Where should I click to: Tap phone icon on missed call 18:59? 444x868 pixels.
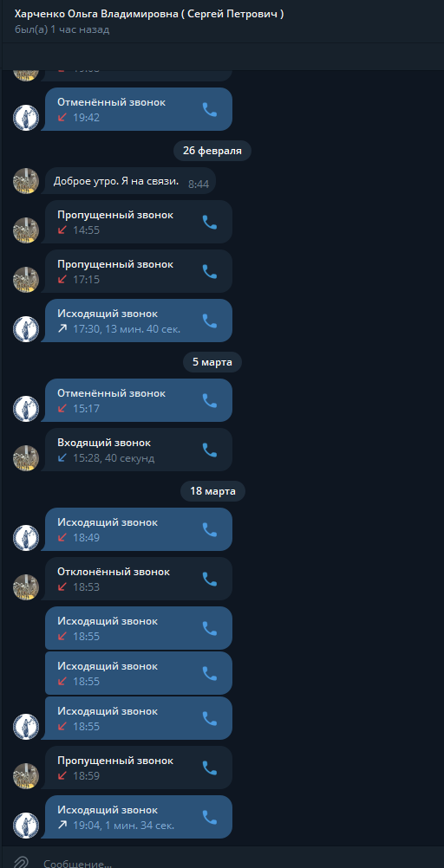pyautogui.click(x=210, y=768)
